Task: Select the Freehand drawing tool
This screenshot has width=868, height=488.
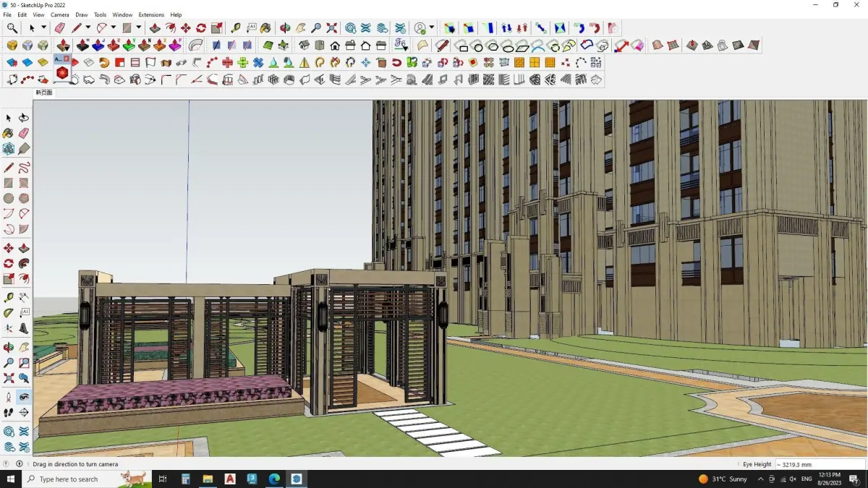Action: 24,168
